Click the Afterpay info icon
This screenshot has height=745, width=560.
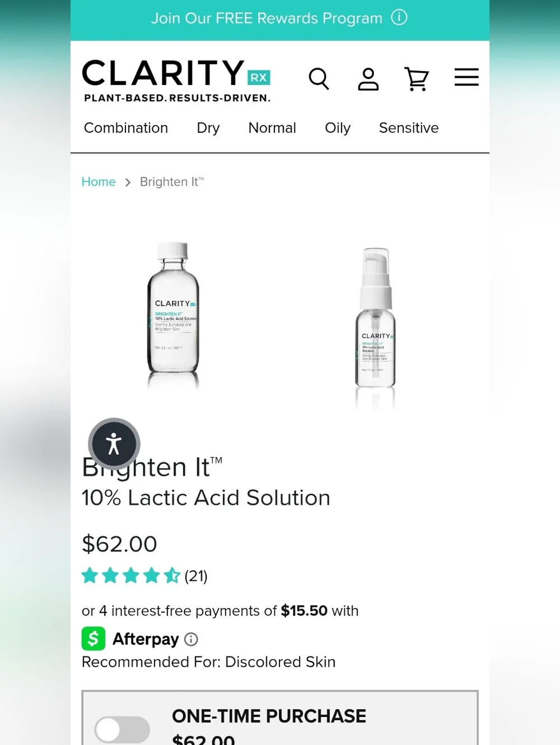point(191,639)
